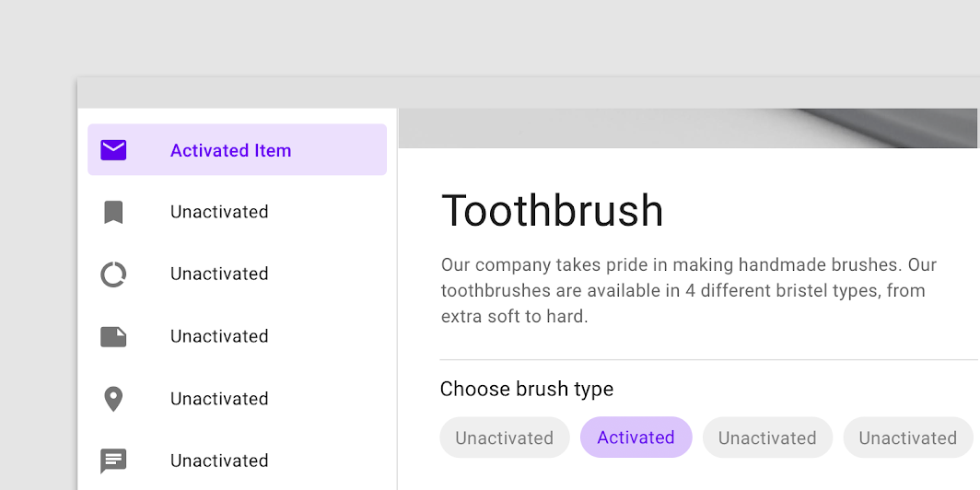
Task: Click the bookmark icon in the sidebar
Action: click(x=113, y=212)
